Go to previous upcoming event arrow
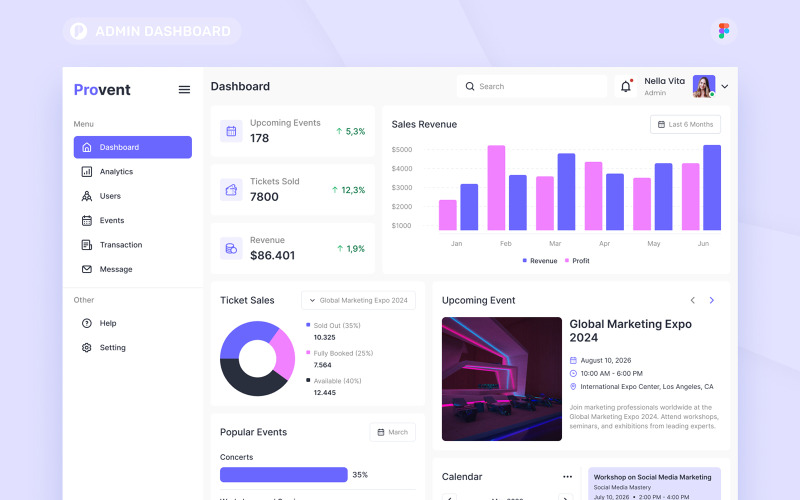 pos(692,300)
